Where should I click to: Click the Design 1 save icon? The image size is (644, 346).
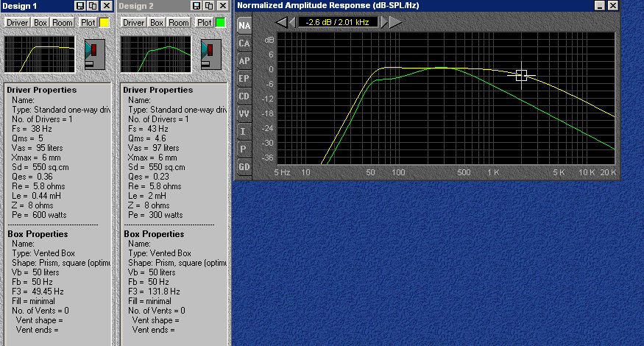coord(80,6)
